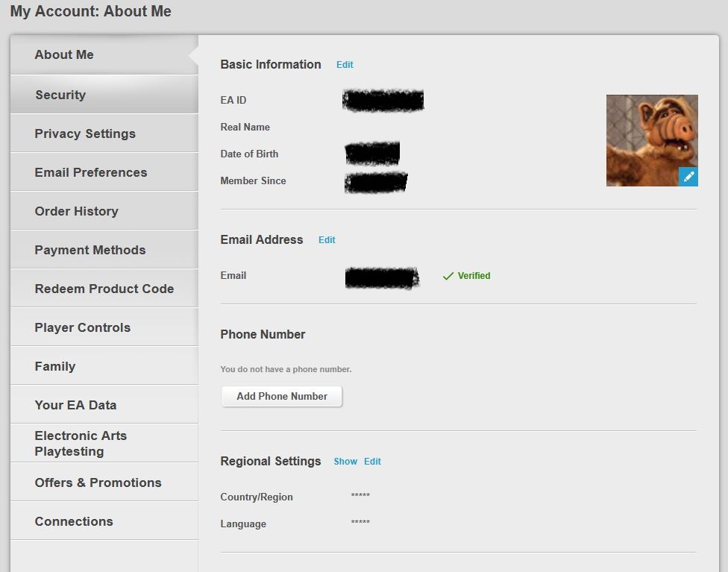Click the pencil edit icon on avatar
This screenshot has width=728, height=572.
point(688,177)
